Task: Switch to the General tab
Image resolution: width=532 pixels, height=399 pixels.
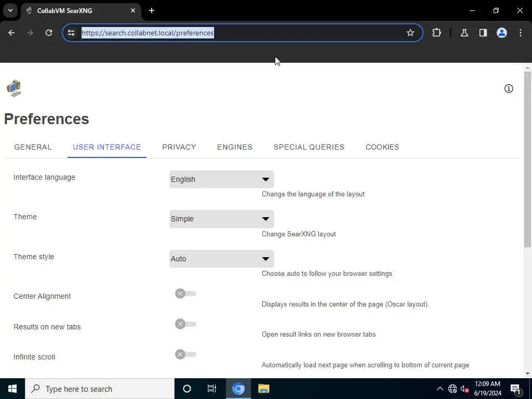Action: (x=33, y=147)
